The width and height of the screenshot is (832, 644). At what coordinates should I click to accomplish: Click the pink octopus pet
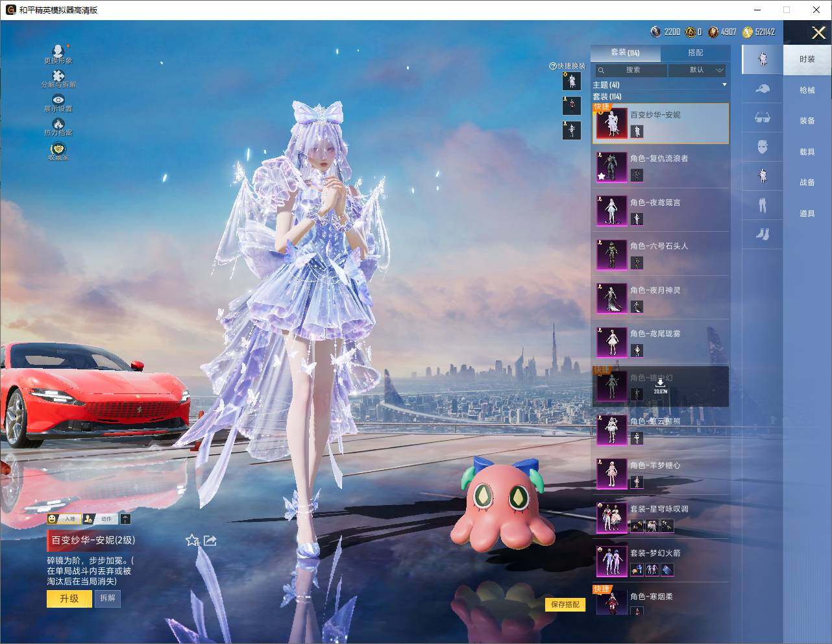click(503, 505)
